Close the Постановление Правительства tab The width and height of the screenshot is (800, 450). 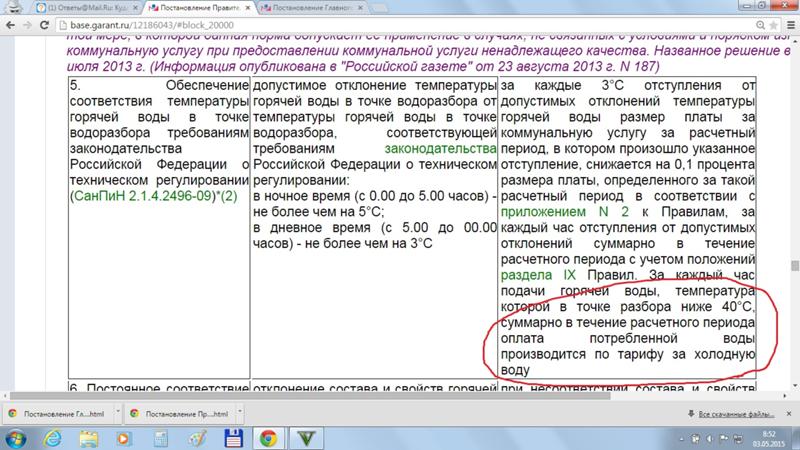pyautogui.click(x=247, y=8)
